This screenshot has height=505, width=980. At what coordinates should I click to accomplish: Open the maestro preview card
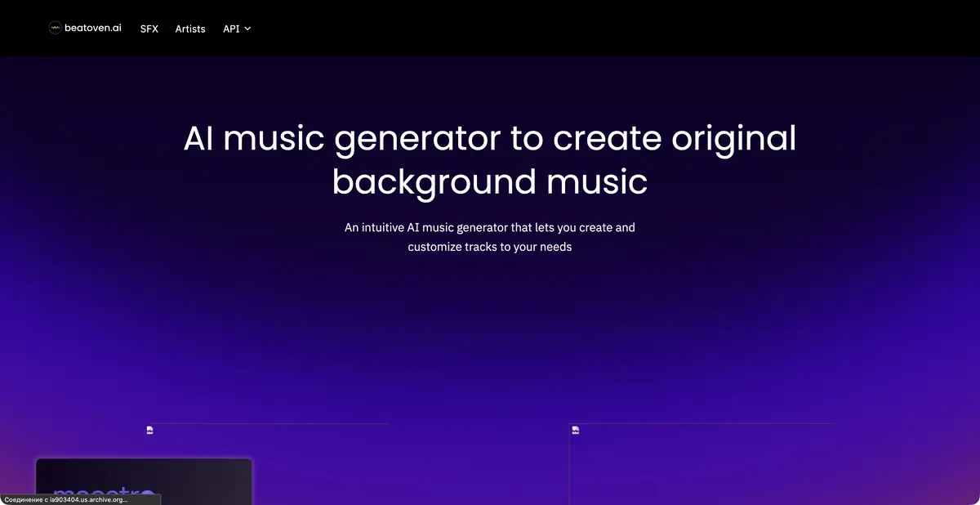coord(144,481)
